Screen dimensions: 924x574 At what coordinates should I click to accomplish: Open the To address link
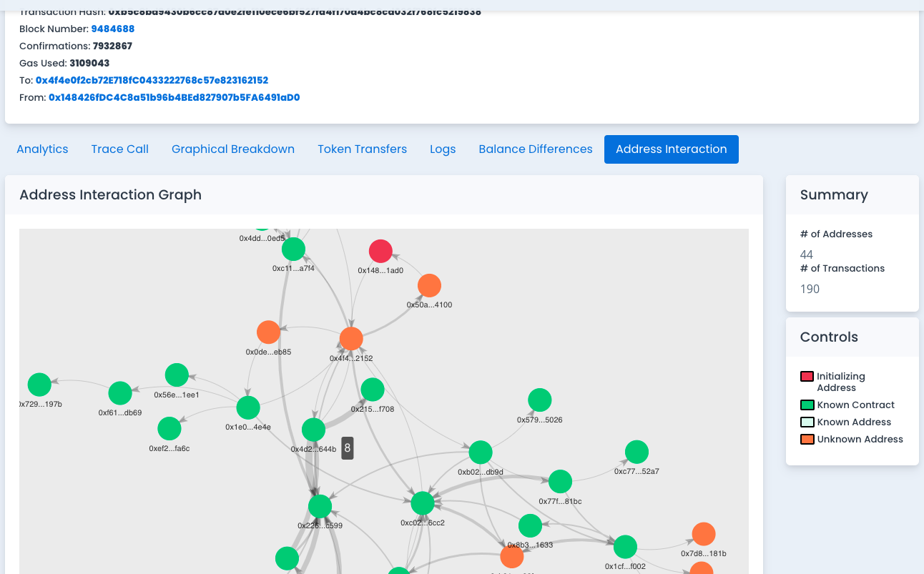coord(152,81)
